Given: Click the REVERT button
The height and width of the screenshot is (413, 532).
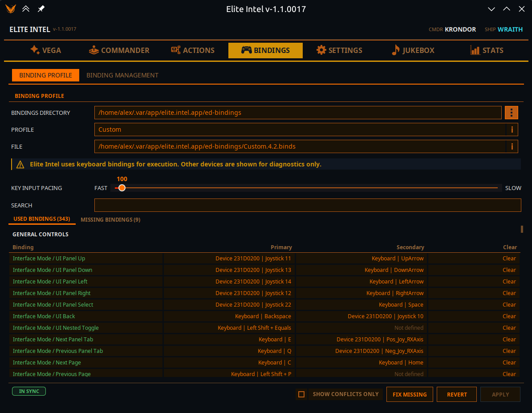Looking at the screenshot, I should 457,394.
